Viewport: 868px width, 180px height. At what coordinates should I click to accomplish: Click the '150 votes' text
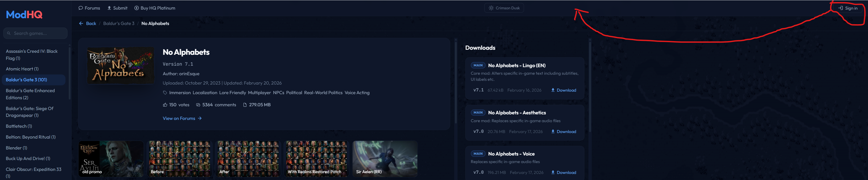coord(179,105)
